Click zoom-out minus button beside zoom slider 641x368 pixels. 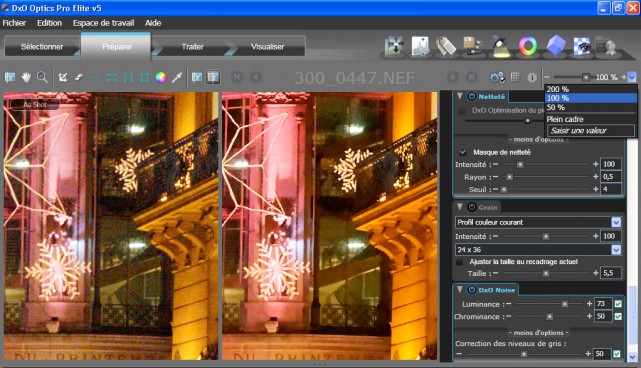pos(547,77)
